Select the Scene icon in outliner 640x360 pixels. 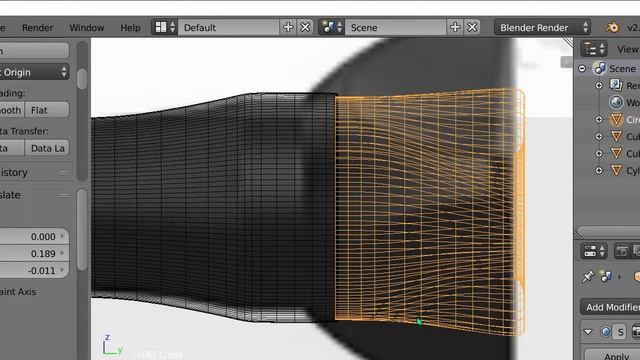pyautogui.click(x=600, y=68)
